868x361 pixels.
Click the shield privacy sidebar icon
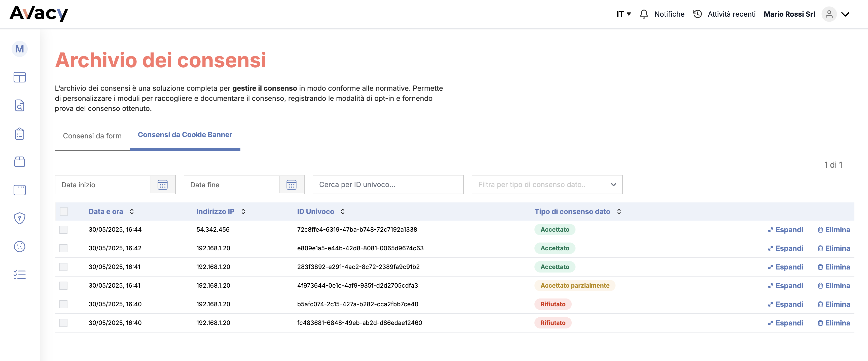(20, 218)
